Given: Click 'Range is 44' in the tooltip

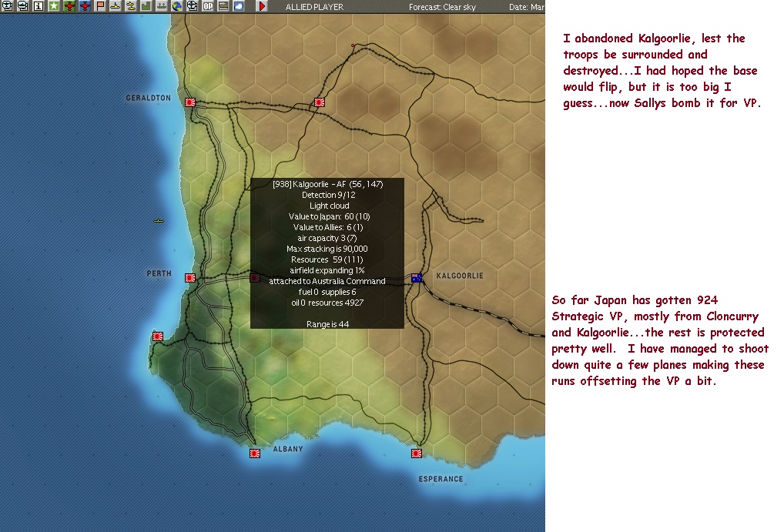Looking at the screenshot, I should pos(327,324).
